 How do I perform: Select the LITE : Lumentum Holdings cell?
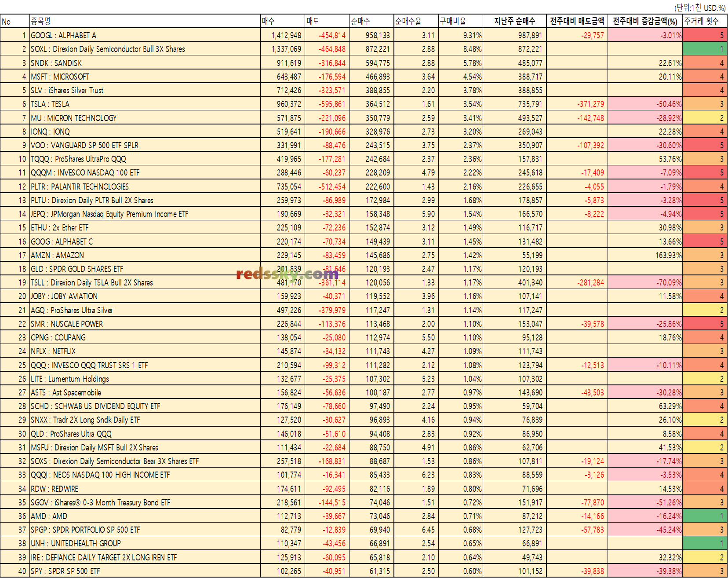point(145,379)
